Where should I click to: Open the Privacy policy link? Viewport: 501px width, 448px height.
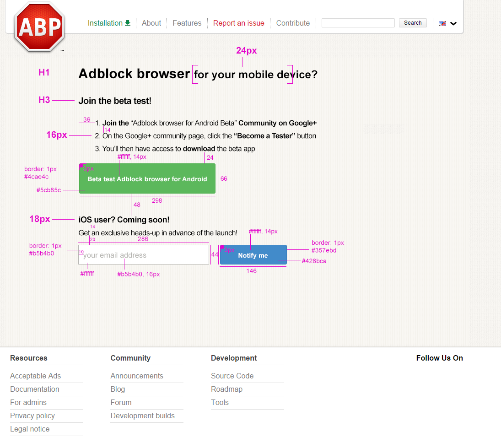coord(32,416)
